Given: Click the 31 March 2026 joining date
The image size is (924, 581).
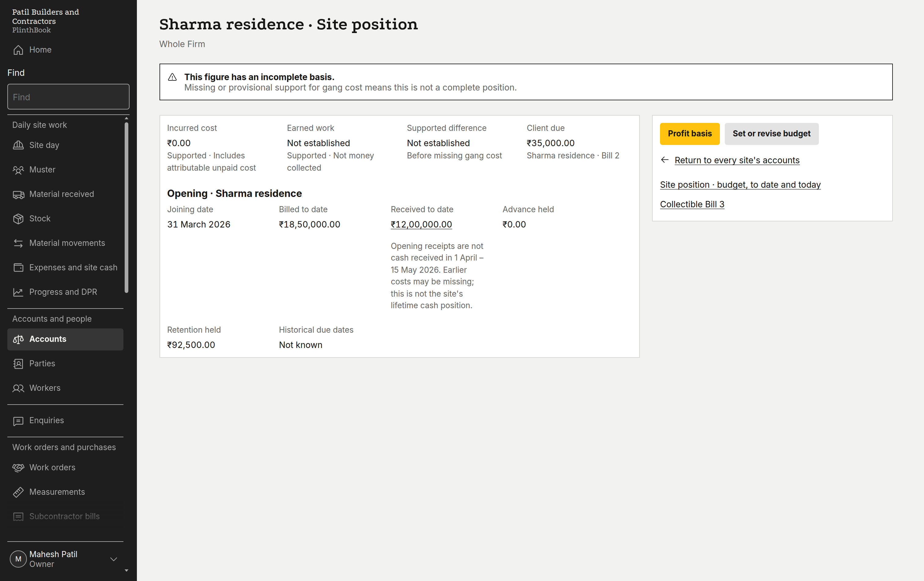Looking at the screenshot, I should tap(198, 224).
